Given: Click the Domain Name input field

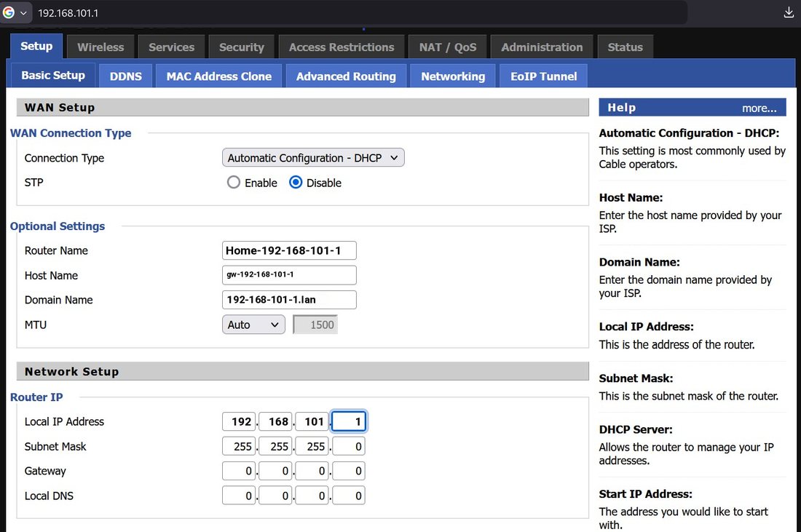Looking at the screenshot, I should point(289,300).
